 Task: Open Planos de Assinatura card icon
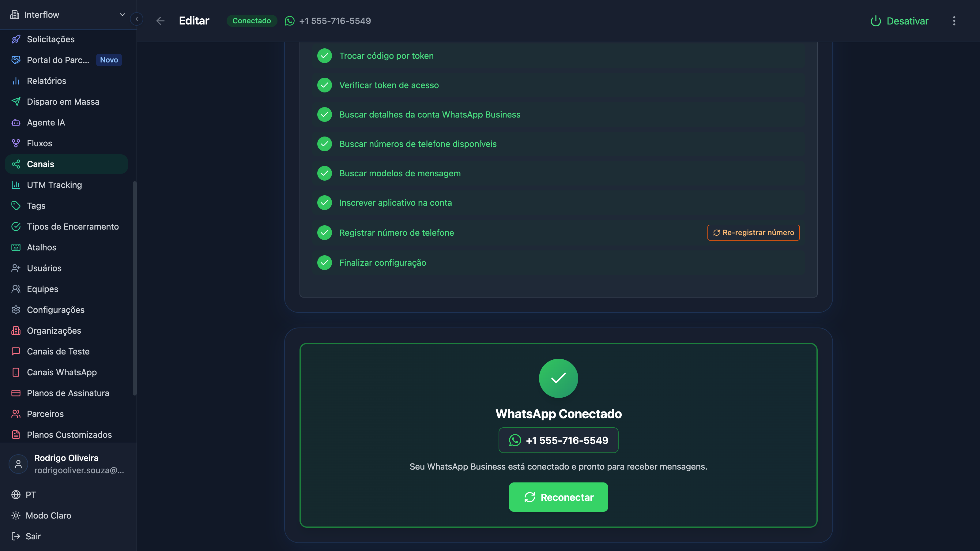16,393
